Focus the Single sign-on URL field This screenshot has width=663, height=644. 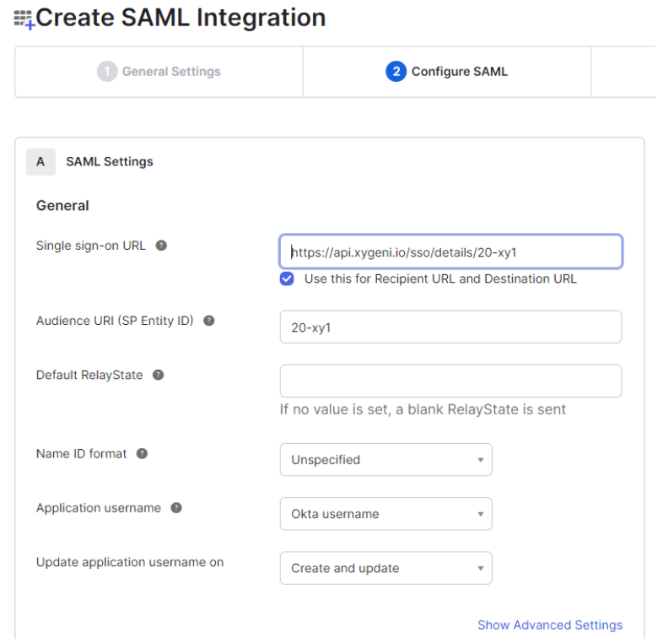[x=450, y=252]
